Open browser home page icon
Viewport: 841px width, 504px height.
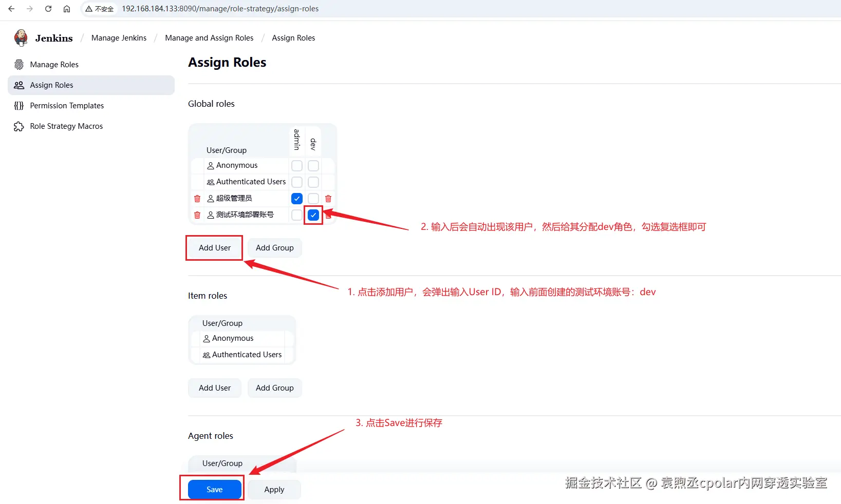point(67,9)
